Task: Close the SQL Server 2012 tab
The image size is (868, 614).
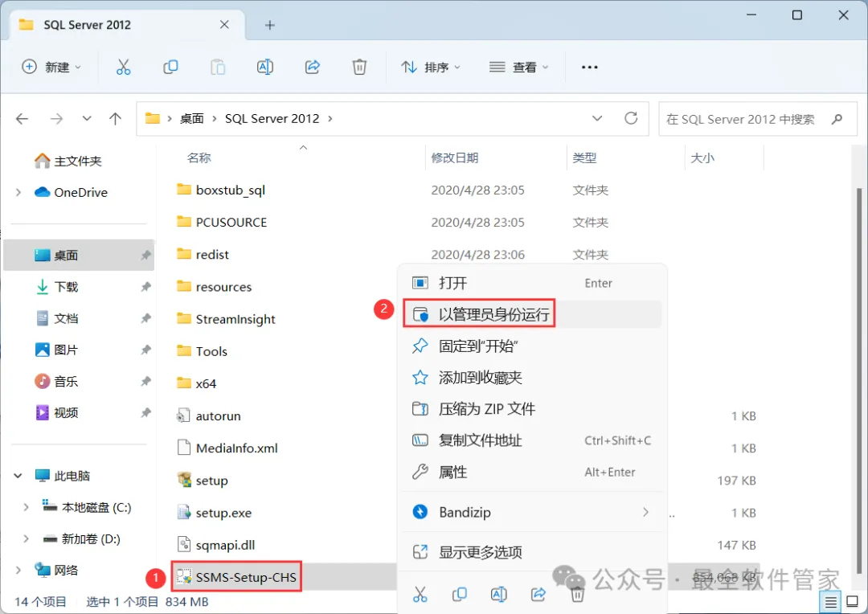Action: coord(224,24)
